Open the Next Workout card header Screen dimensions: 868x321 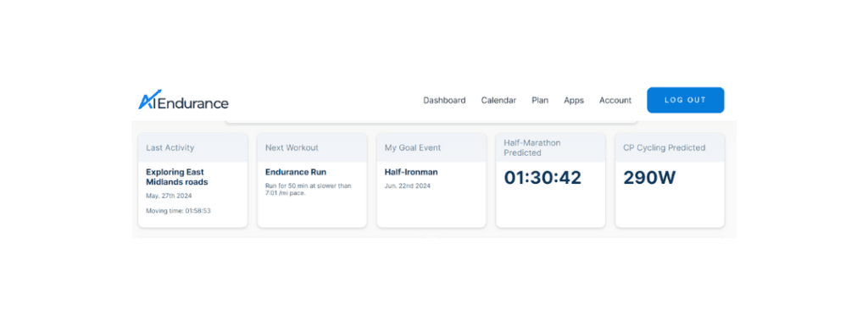312,147
